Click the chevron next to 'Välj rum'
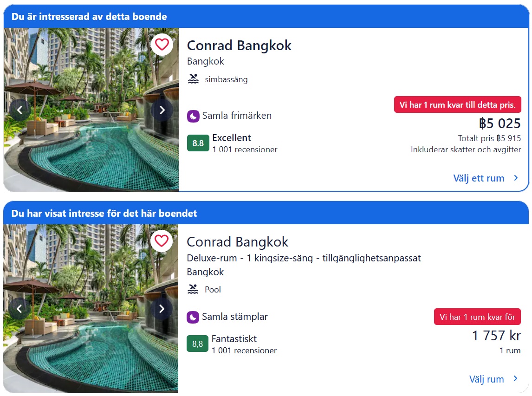The image size is (532, 396). pos(515,379)
